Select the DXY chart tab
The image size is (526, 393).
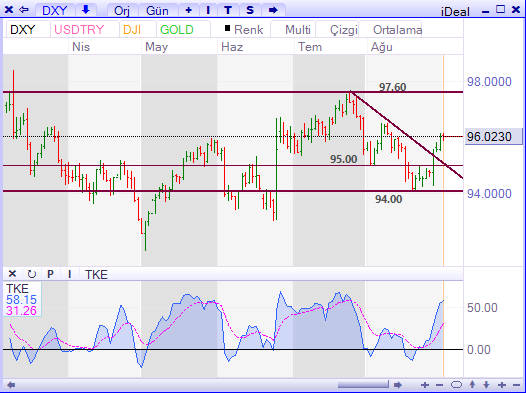[27, 30]
